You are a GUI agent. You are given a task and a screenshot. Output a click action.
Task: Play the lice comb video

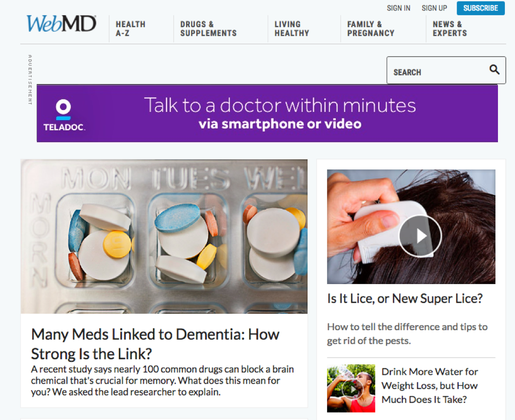click(x=420, y=236)
